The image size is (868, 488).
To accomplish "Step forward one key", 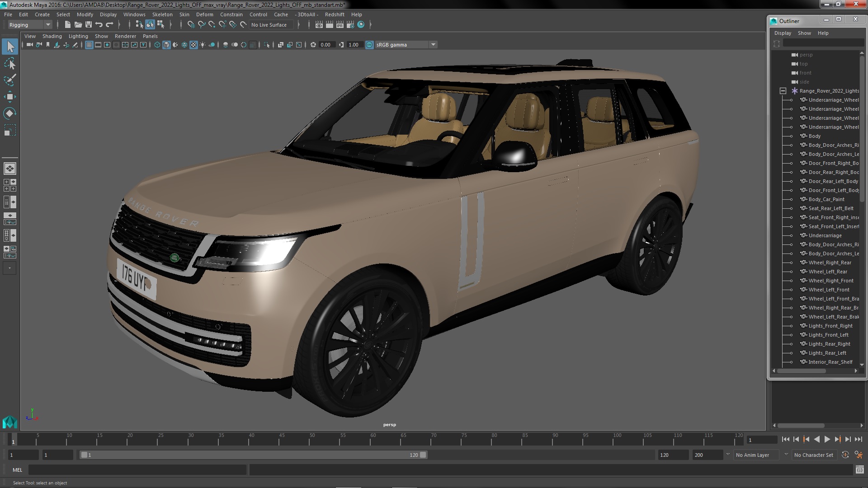I will point(838,439).
